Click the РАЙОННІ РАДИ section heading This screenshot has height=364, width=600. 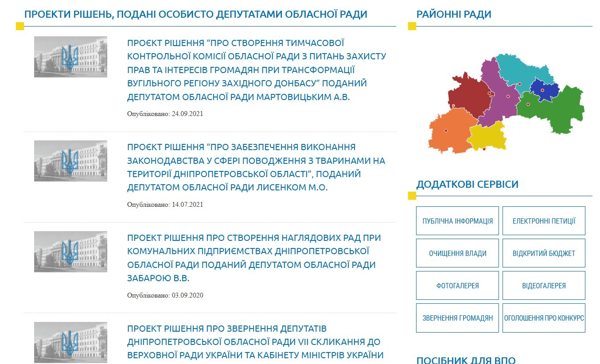[454, 14]
